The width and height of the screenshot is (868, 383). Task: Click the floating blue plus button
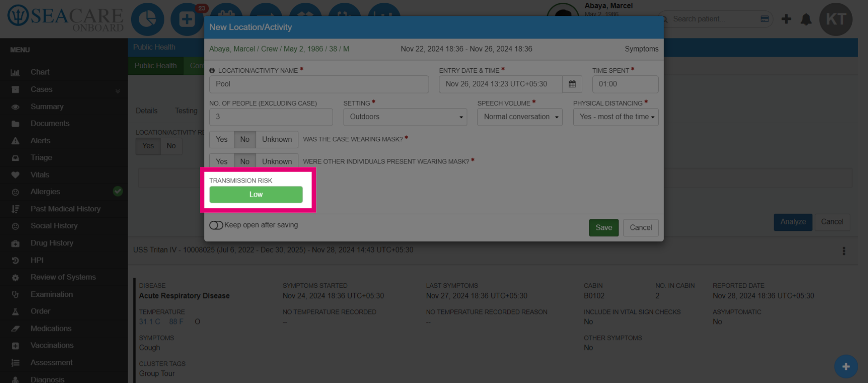click(846, 366)
